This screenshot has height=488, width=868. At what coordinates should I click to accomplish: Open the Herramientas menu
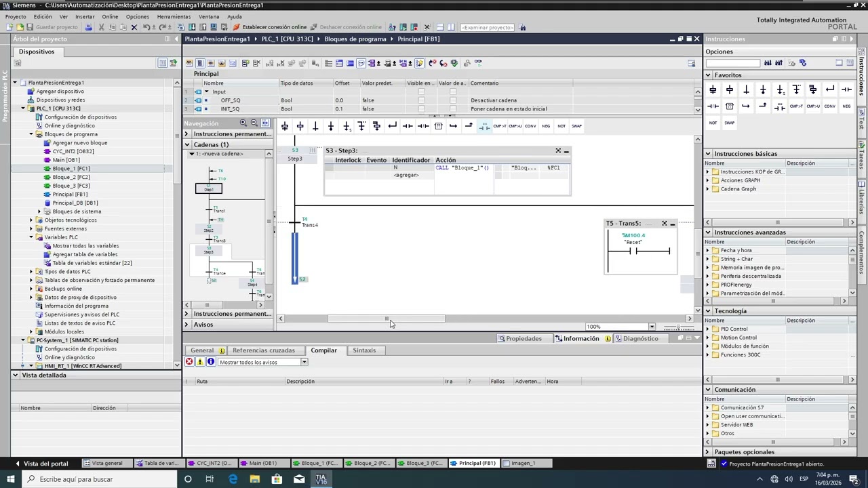[174, 16]
